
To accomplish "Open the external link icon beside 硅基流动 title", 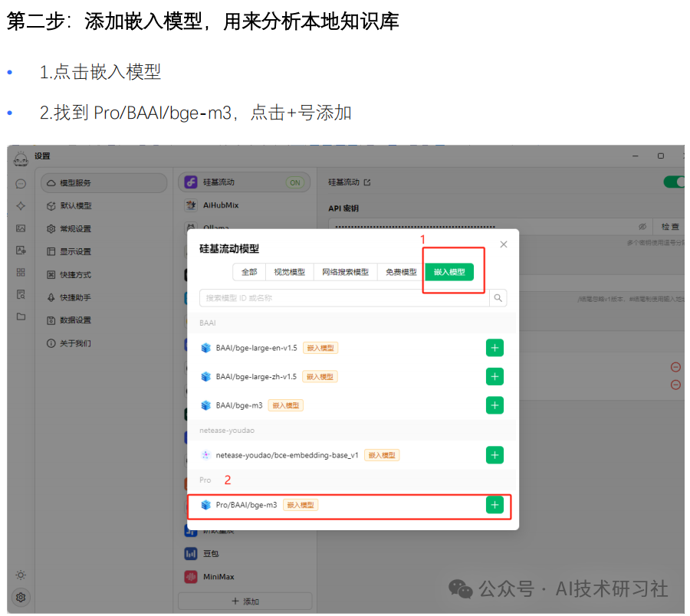I will click(367, 182).
